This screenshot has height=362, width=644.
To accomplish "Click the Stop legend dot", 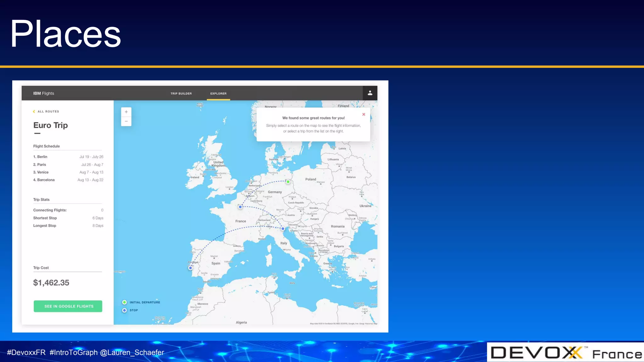I will point(125,310).
